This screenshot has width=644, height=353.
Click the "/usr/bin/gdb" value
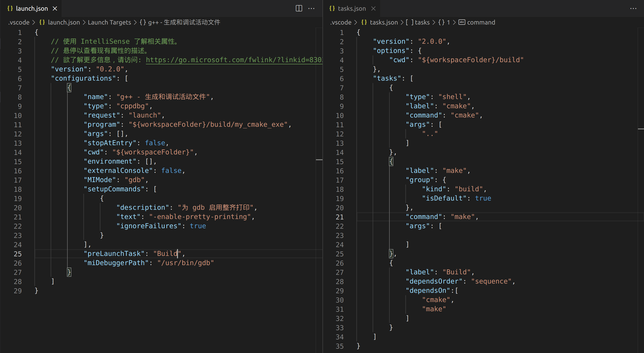coord(185,263)
